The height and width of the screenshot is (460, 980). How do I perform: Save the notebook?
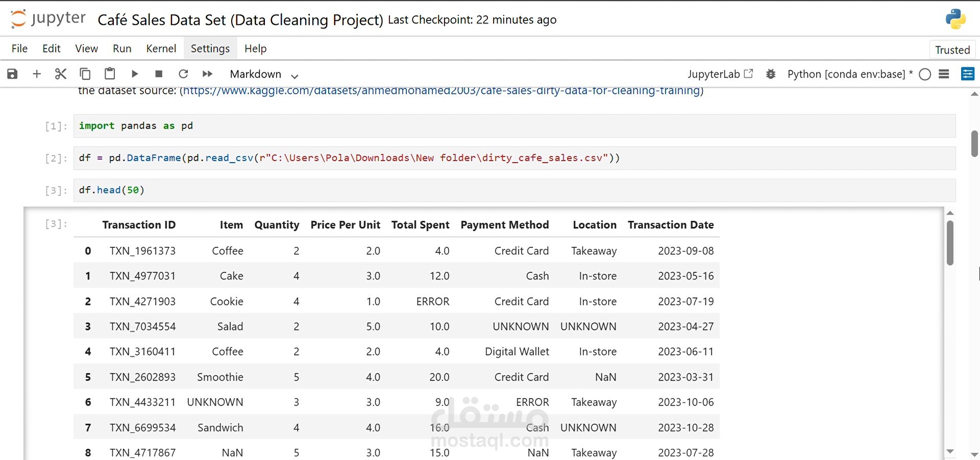[x=12, y=74]
